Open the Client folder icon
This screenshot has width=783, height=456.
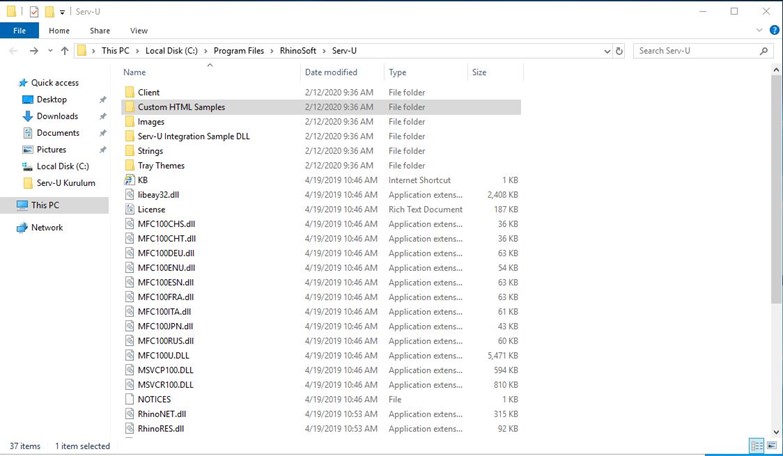click(x=130, y=92)
